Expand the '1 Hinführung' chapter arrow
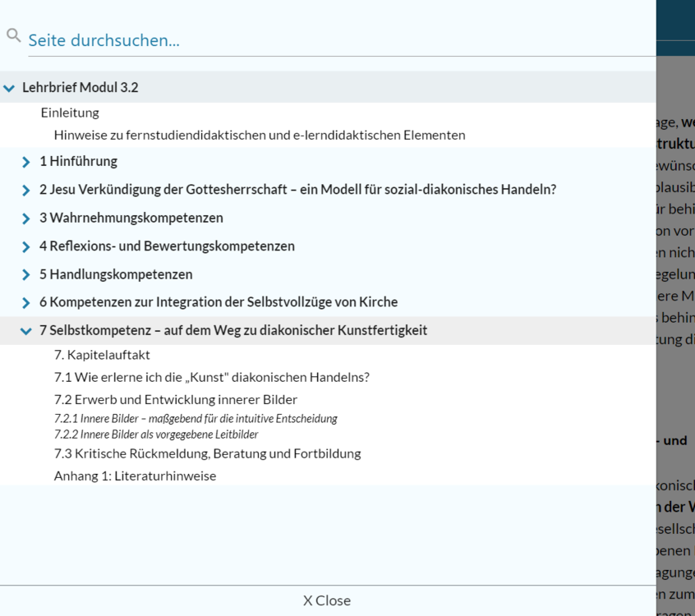Screen dimensions: 695x616 pos(27,162)
